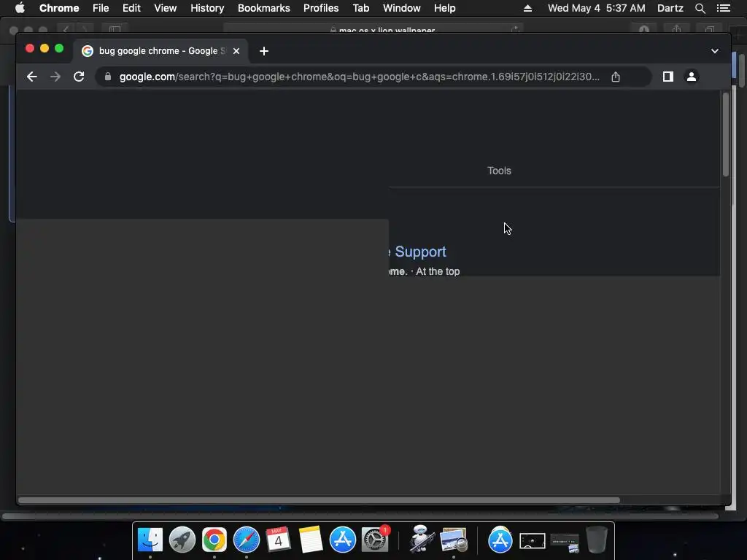Click the Safari window's address field behind Chrome
The height and width of the screenshot is (560, 747).
[x=374, y=29]
